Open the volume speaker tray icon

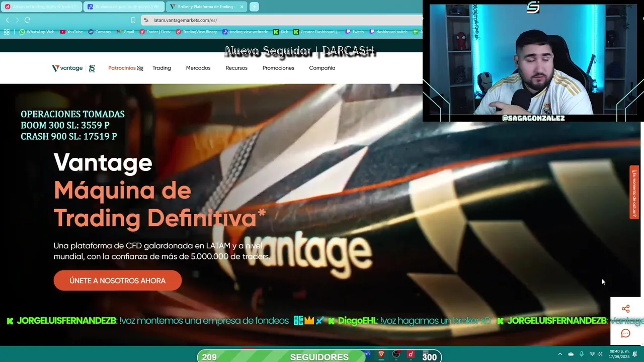[600, 354]
